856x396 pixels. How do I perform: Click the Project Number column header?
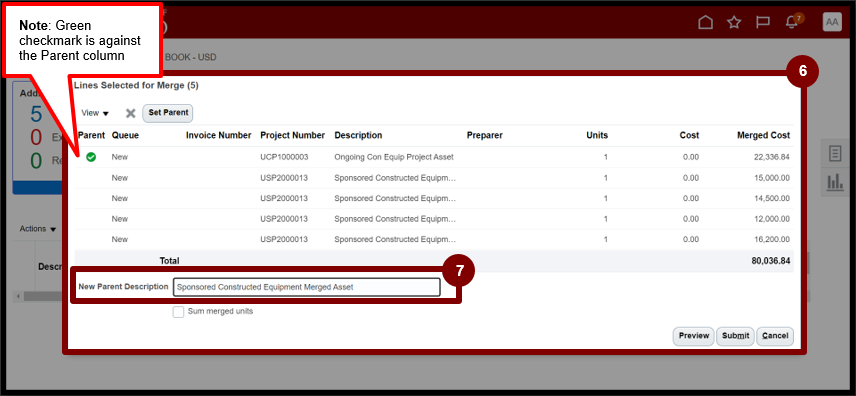tap(293, 135)
